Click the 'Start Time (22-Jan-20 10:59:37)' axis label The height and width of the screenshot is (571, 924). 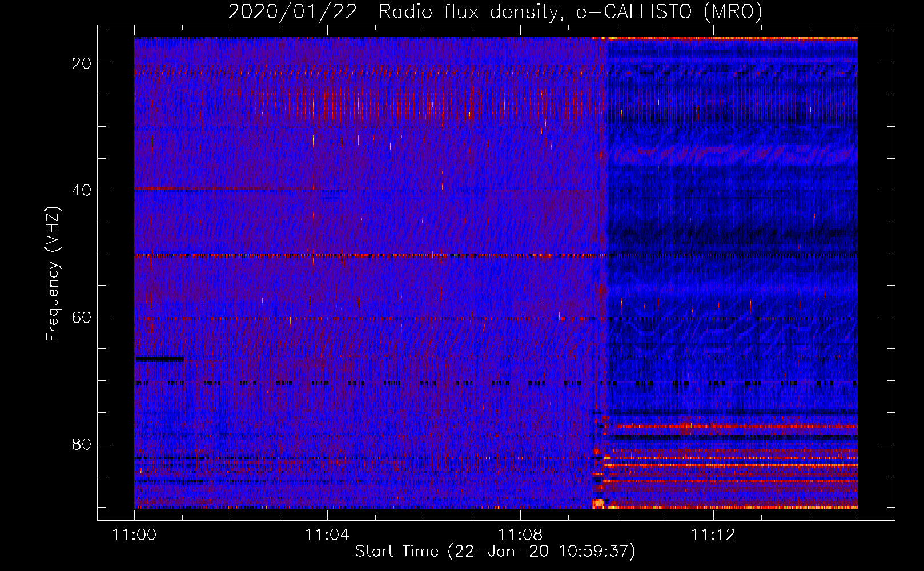coord(495,552)
